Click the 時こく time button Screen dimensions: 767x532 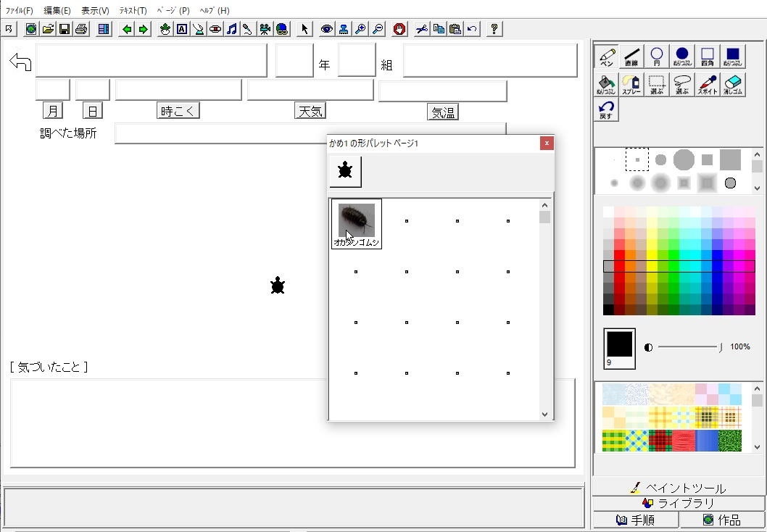(x=178, y=111)
